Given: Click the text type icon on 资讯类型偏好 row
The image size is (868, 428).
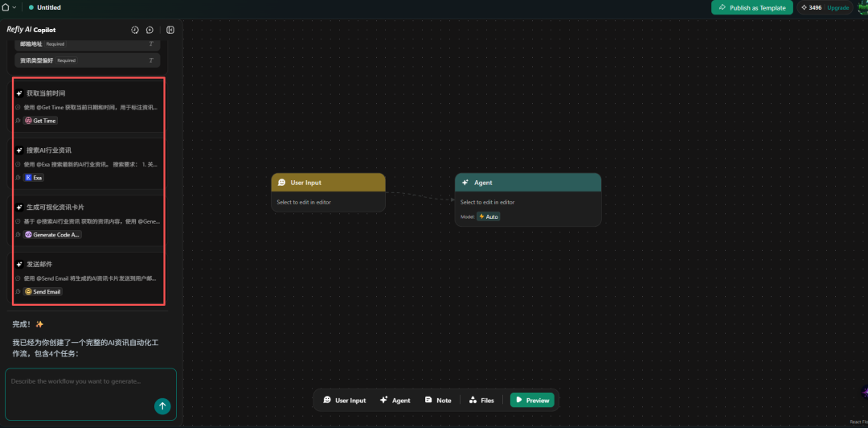Looking at the screenshot, I should pos(151,60).
